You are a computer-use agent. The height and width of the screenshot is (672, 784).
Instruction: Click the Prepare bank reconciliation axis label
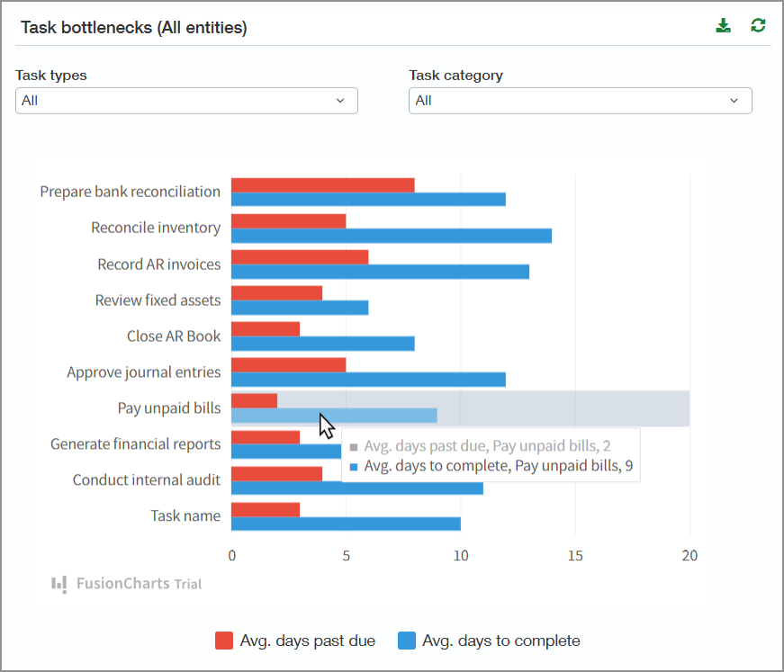coord(129,192)
